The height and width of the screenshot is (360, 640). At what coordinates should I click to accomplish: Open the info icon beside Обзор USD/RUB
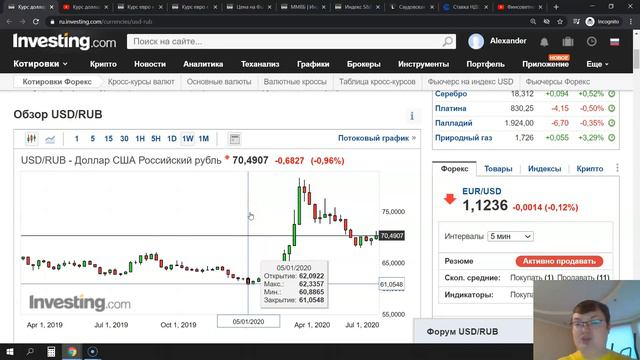point(412,116)
